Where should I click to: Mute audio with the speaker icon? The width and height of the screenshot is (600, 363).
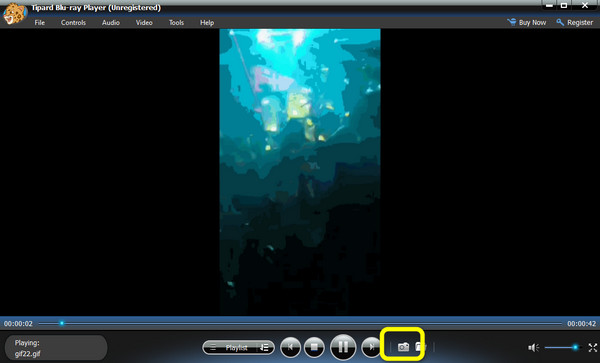coord(533,347)
